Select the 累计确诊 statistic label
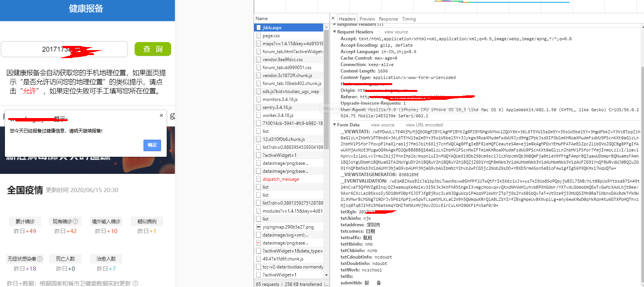644x287 pixels. pyautogui.click(x=25, y=221)
